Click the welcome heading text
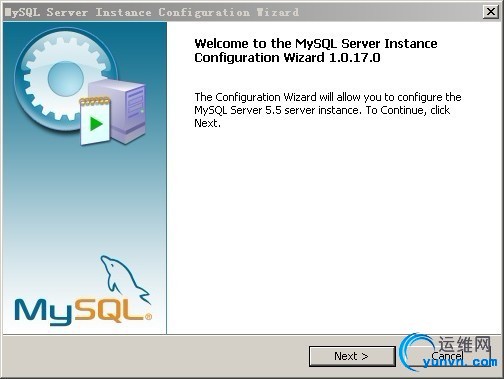504x379 pixels. point(316,50)
